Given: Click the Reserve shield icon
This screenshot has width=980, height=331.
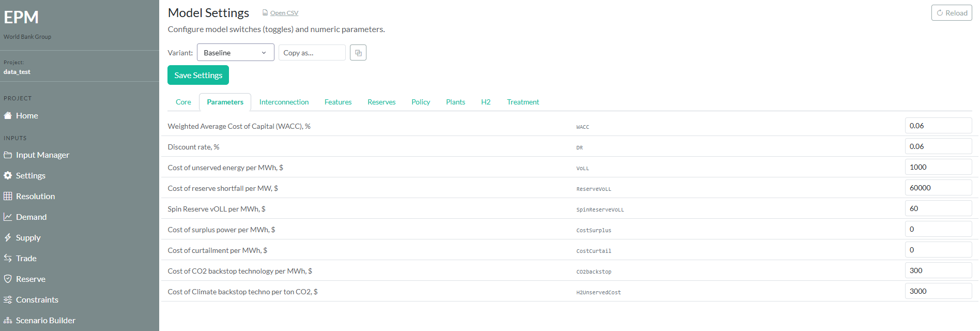Looking at the screenshot, I should pos(8,279).
